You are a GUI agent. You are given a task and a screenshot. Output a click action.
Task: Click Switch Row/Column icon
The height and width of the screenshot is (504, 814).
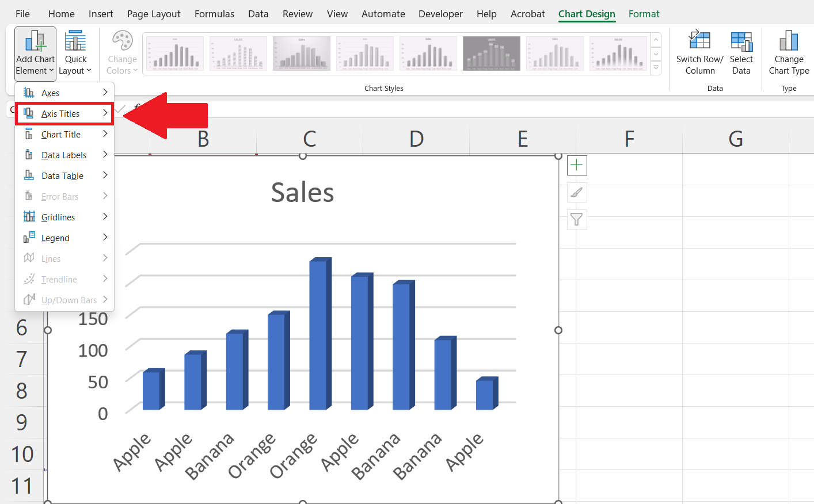pos(699,41)
